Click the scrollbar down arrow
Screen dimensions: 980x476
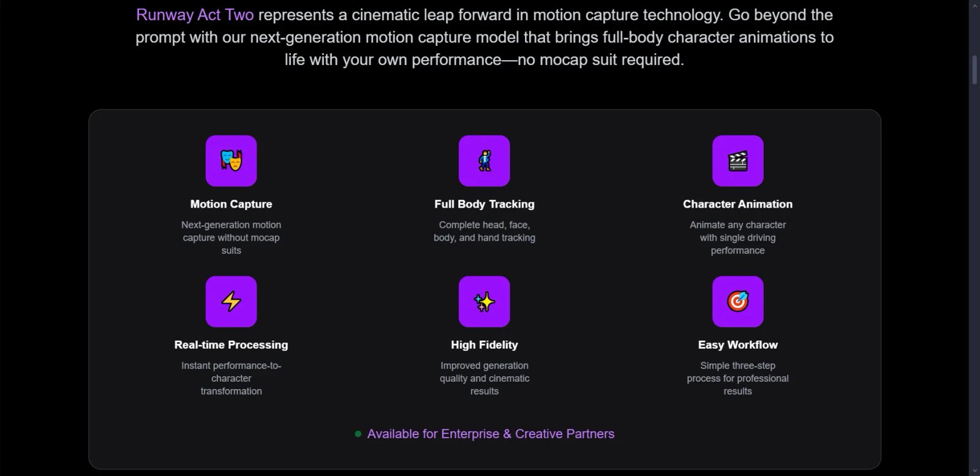coord(974,471)
